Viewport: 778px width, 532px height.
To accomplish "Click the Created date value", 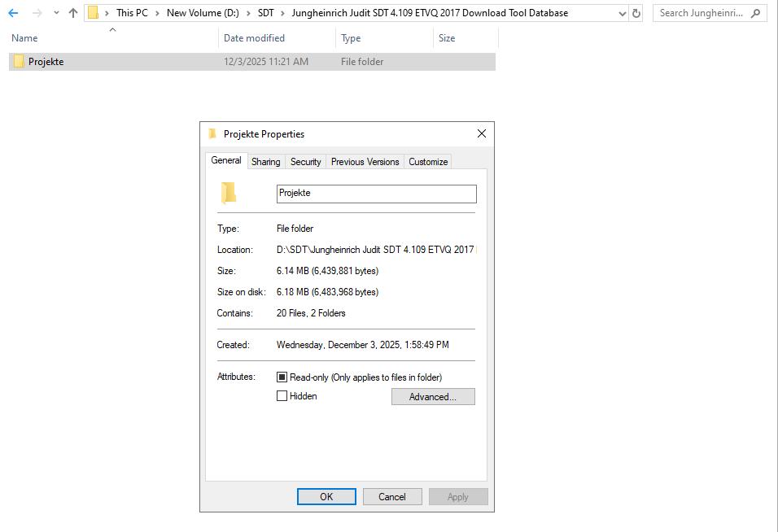I will (x=363, y=345).
